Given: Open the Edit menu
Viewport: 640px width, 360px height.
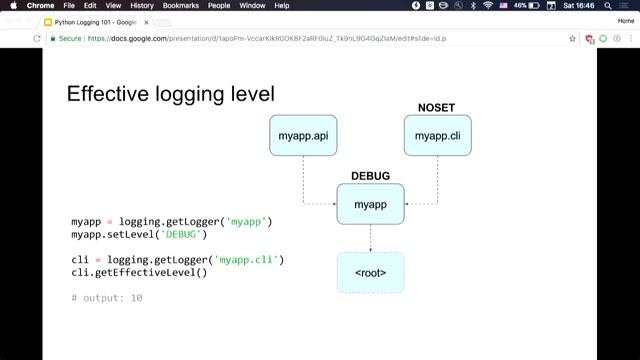Looking at the screenshot, I should pyautogui.click(x=90, y=5).
